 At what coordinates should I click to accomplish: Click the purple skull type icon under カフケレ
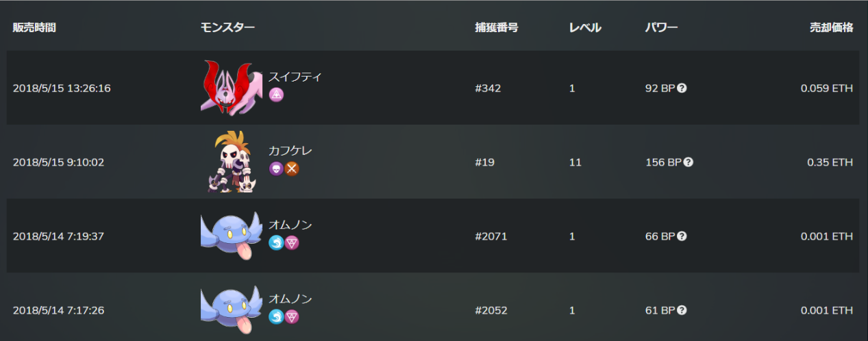(276, 168)
